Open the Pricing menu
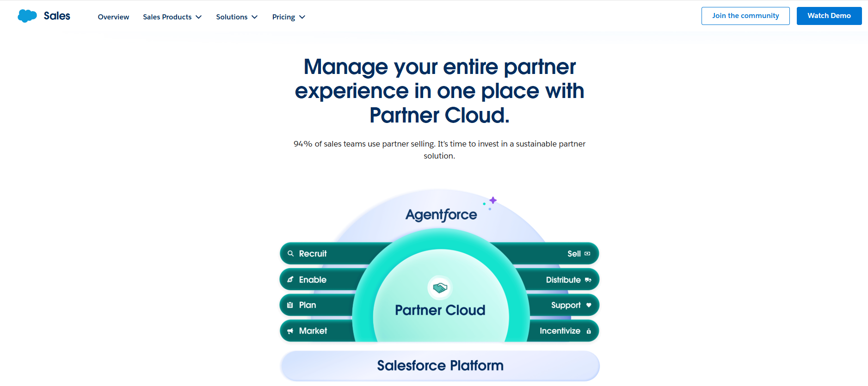Viewport: 868px width, 386px height. pyautogui.click(x=283, y=17)
